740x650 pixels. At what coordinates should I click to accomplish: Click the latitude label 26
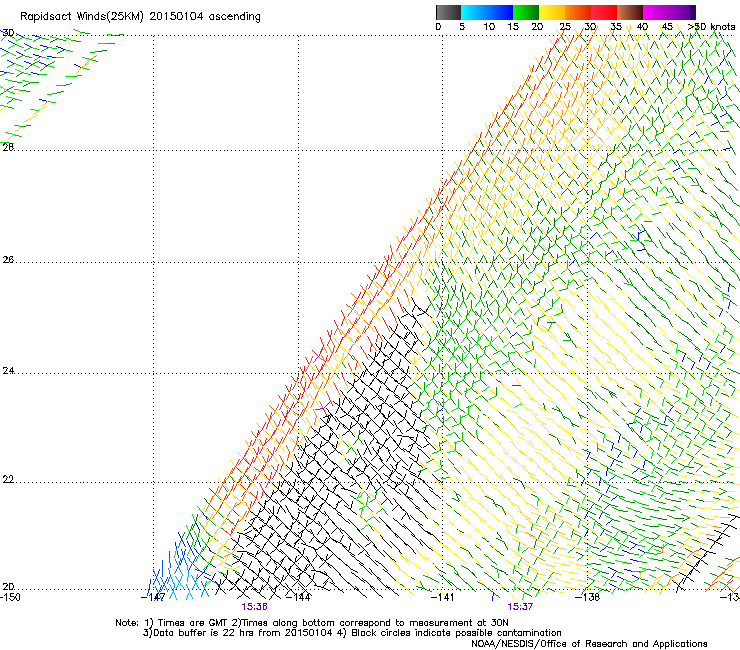click(x=8, y=260)
